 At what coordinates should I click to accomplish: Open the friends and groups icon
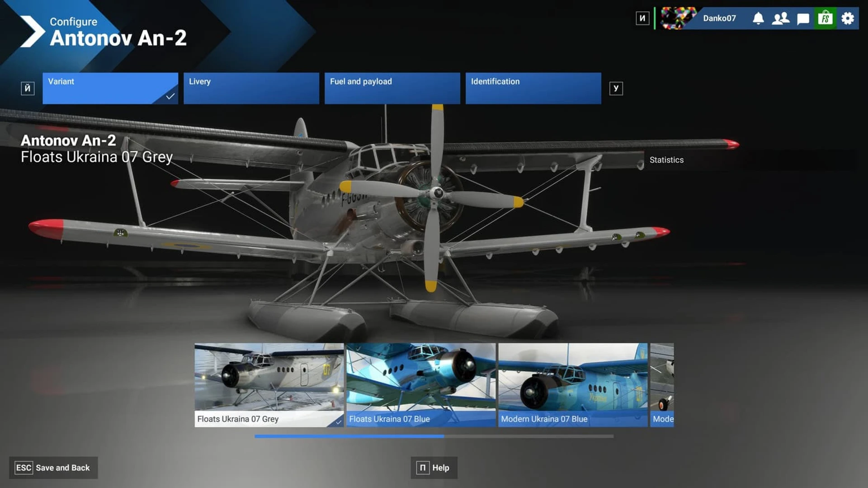[x=780, y=19]
